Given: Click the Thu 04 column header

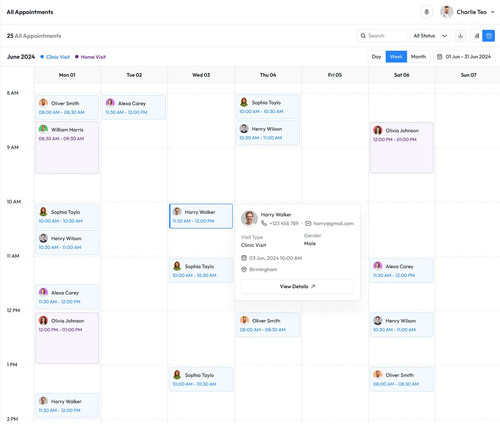Looking at the screenshot, I should point(268,75).
